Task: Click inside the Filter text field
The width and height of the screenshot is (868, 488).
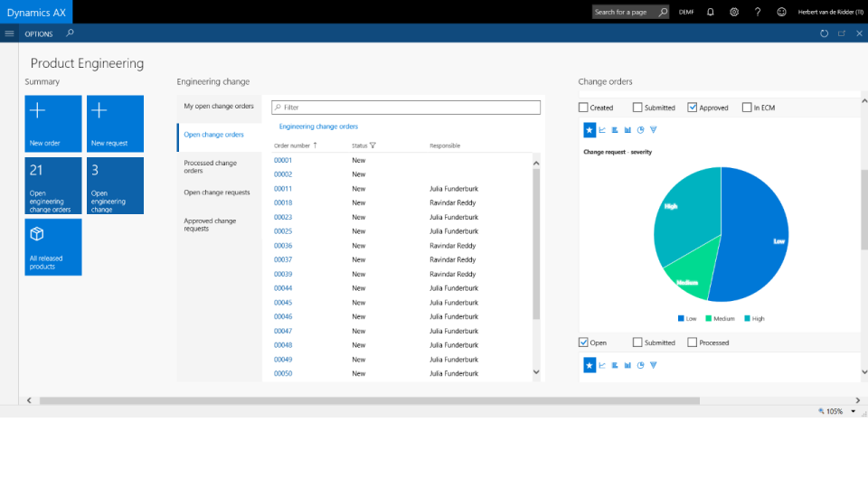Action: point(407,108)
